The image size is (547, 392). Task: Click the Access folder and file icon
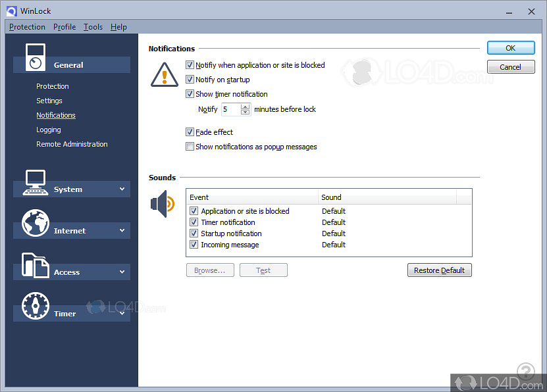(36, 265)
